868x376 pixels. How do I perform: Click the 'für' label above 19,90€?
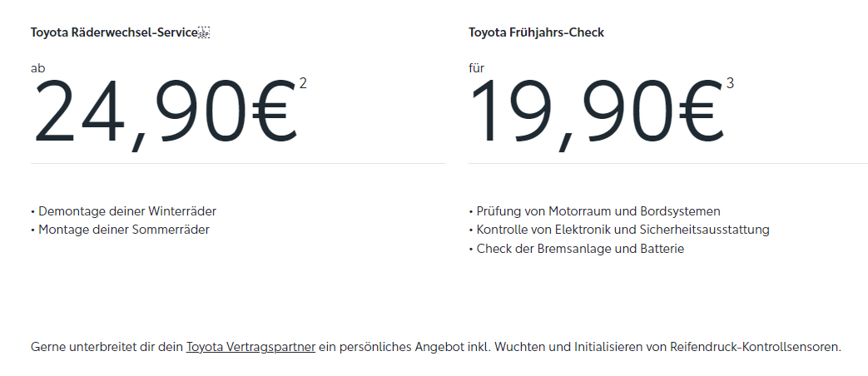pyautogui.click(x=477, y=68)
